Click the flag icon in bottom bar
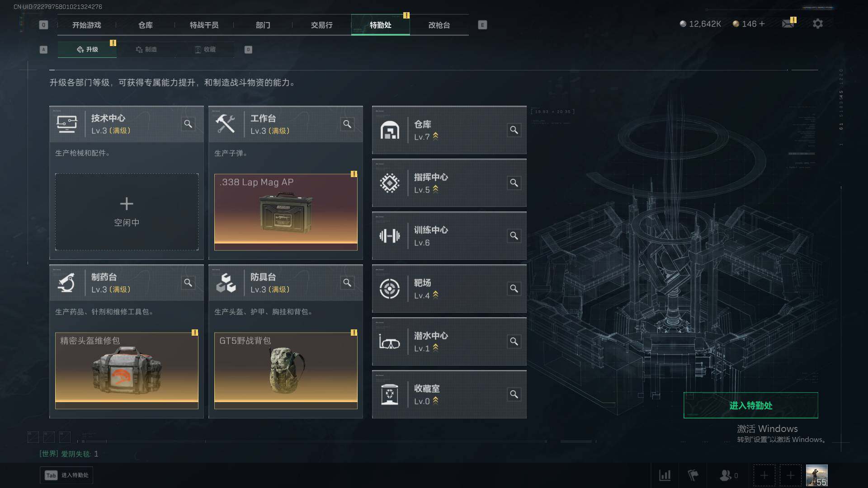The height and width of the screenshot is (488, 868). (693, 475)
